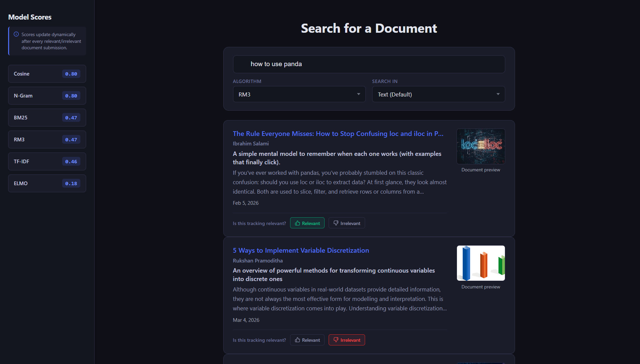
Task: Click the Feb 5, 2026 date
Action: [246, 203]
